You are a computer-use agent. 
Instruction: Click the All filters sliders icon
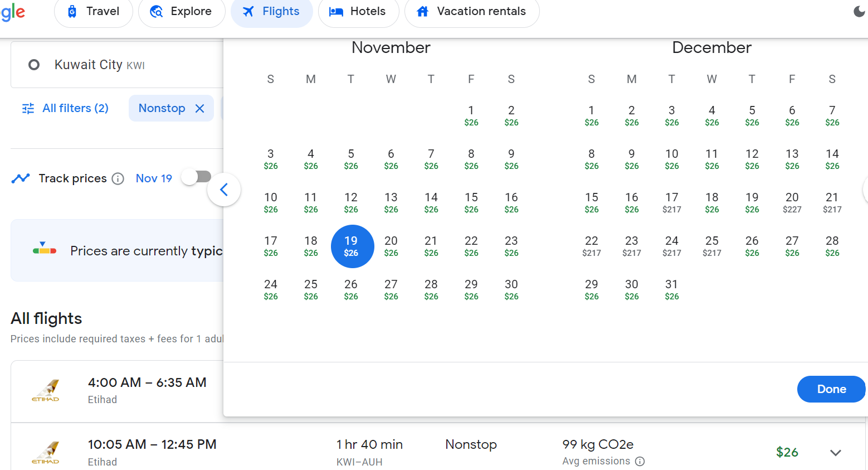tap(28, 108)
